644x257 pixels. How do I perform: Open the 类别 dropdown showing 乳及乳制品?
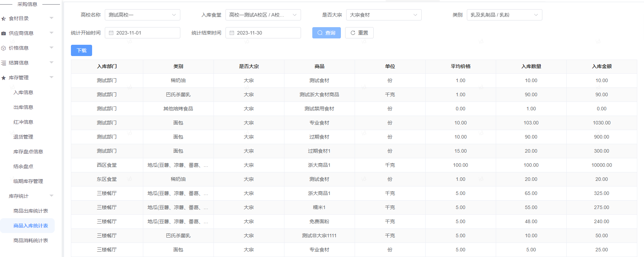point(505,15)
